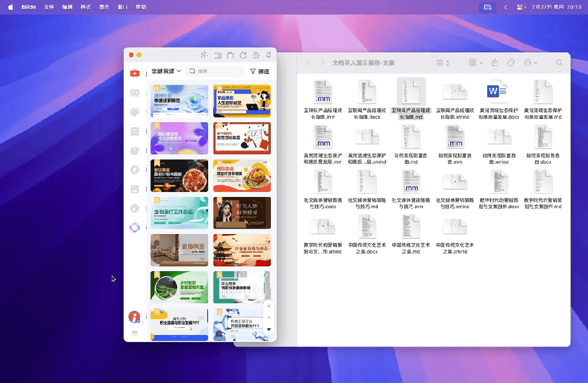
Task: Open the image library in iSlide sidebar
Action: tap(135, 188)
